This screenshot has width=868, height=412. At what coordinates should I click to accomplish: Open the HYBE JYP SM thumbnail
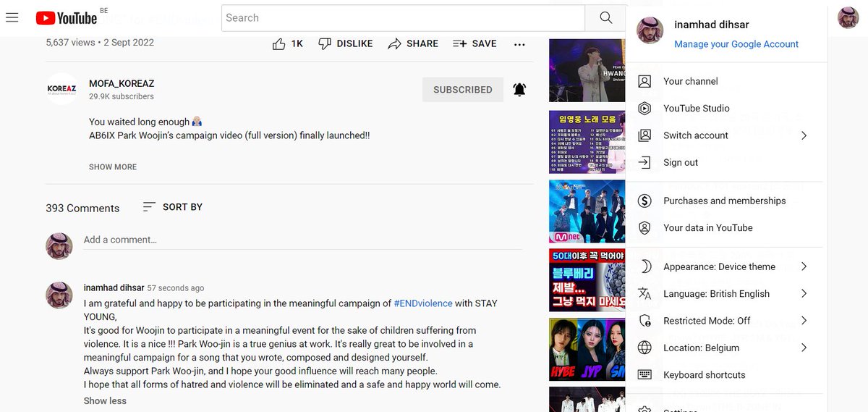[587, 350]
